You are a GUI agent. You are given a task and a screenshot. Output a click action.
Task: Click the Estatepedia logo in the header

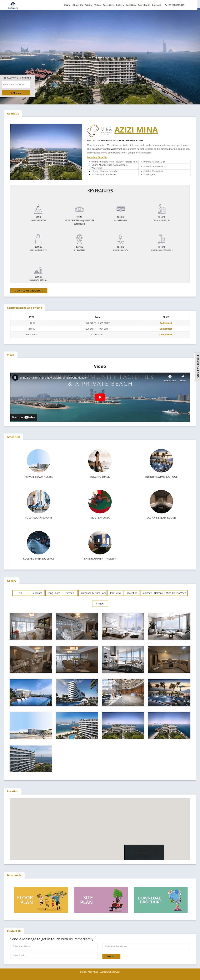point(12,5)
